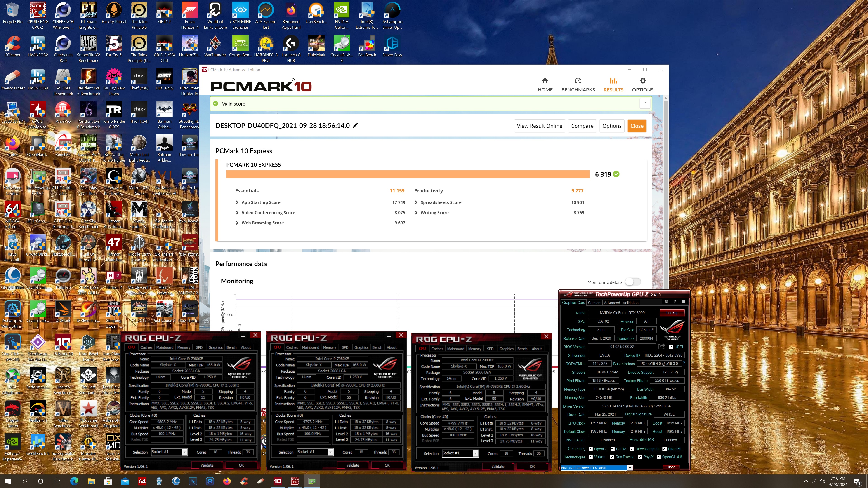The image size is (868, 488).
Task: Expand Spreadsheets Score row
Action: pos(416,202)
